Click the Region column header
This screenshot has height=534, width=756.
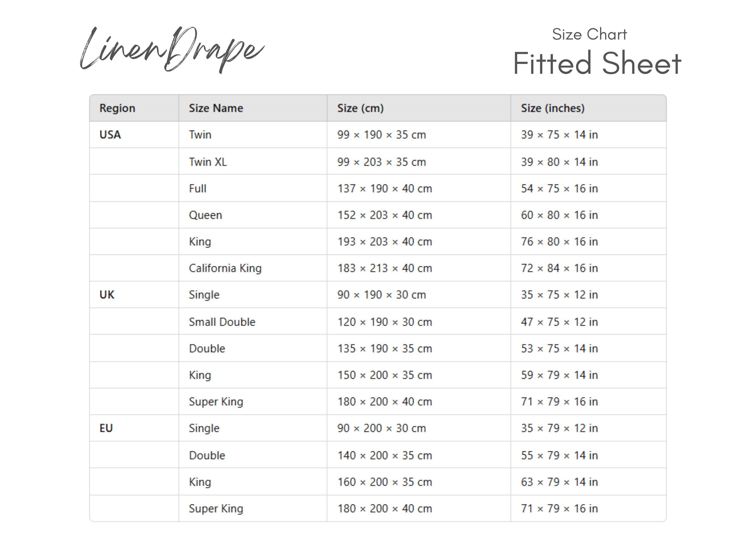117,108
